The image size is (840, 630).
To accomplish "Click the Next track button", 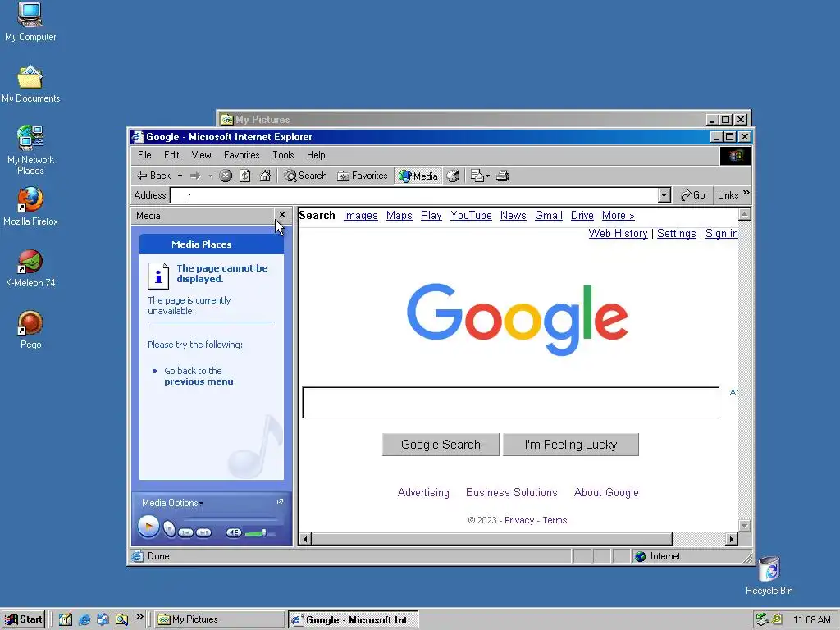I will pyautogui.click(x=203, y=532).
